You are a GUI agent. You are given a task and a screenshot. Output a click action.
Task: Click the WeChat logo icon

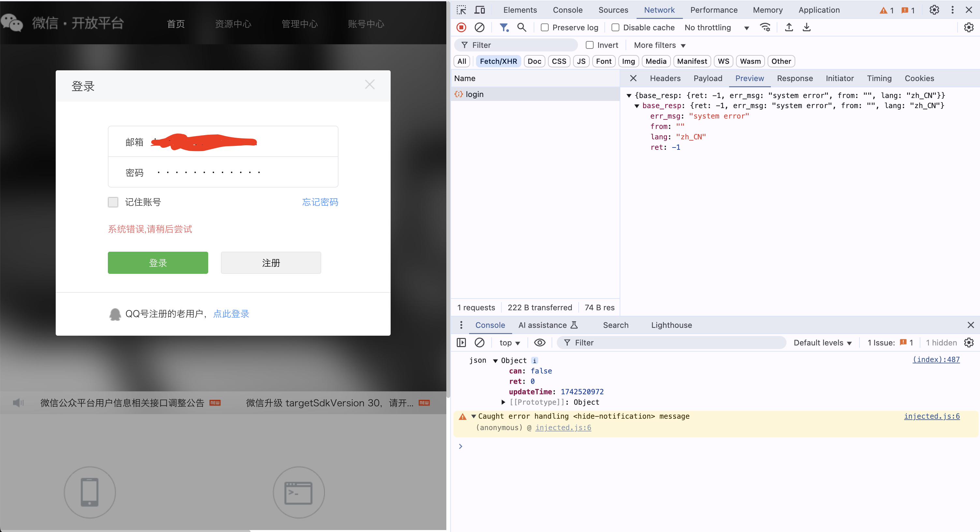click(x=12, y=23)
